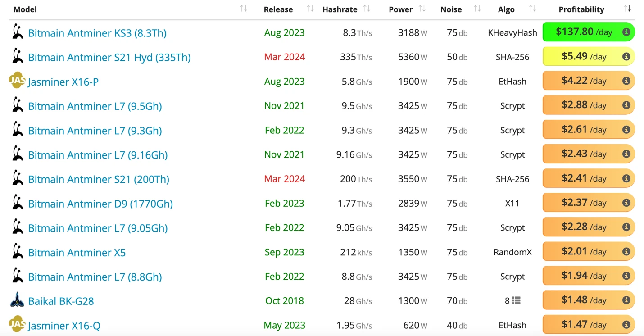Click info icon on $5.49 profitability badge
Screen dimensions: 644x336
[x=626, y=57]
